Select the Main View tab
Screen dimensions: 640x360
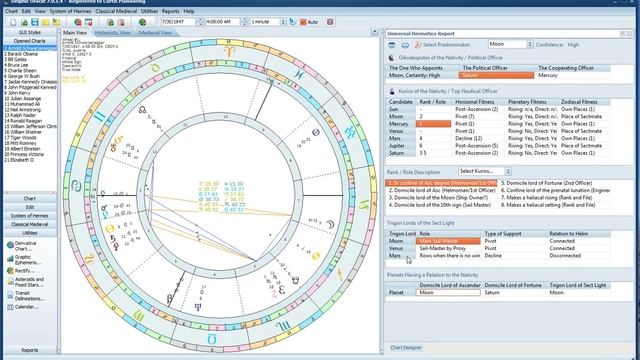click(x=75, y=33)
